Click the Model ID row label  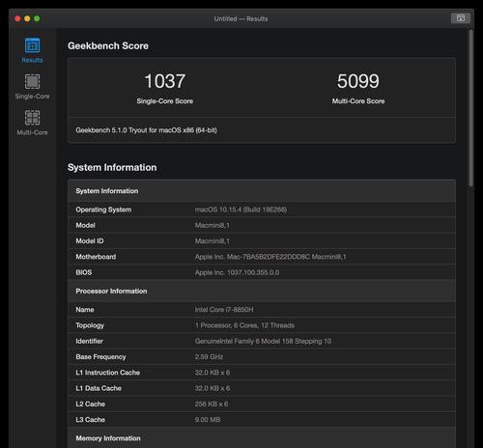(90, 241)
